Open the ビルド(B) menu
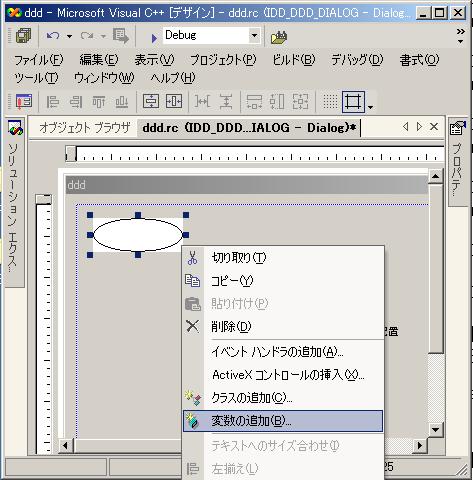Screen dimensions: 473x480 pyautogui.click(x=294, y=60)
